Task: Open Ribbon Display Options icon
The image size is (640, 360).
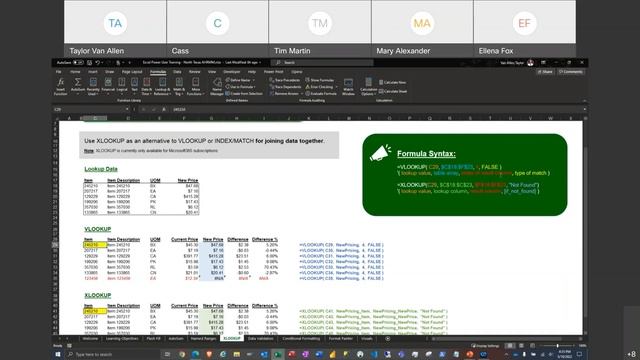Action: pyautogui.click(x=543, y=62)
